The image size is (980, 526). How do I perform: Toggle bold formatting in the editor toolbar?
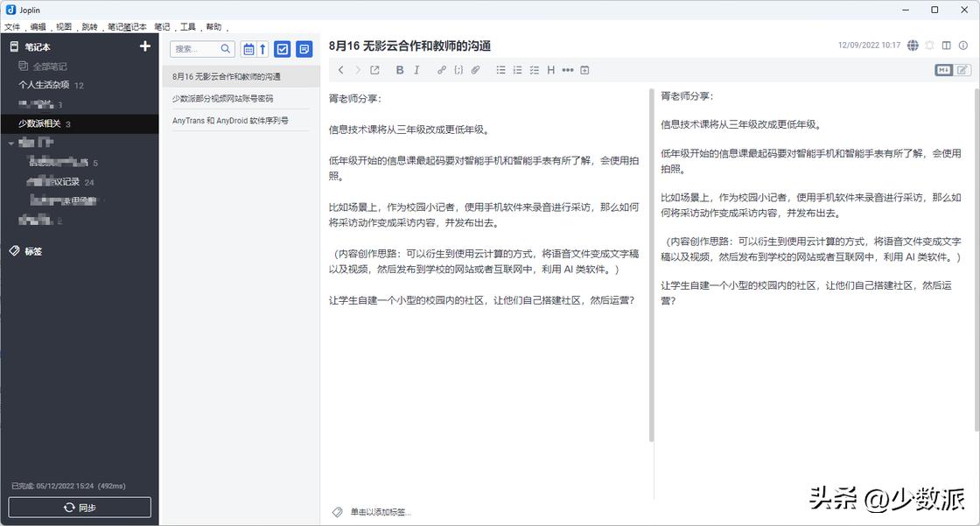click(400, 70)
